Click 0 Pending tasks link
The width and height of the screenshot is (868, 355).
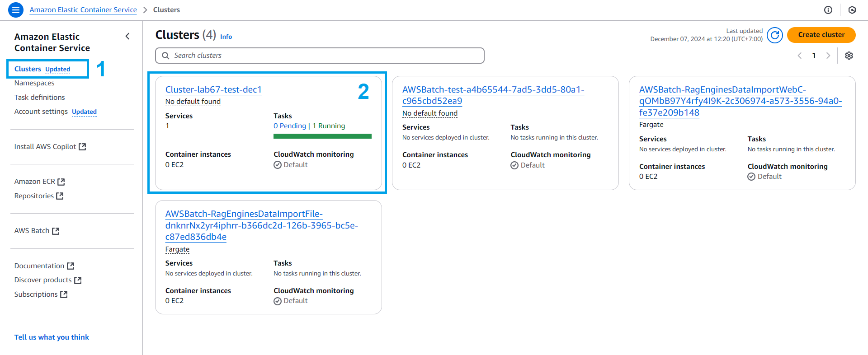pos(290,126)
